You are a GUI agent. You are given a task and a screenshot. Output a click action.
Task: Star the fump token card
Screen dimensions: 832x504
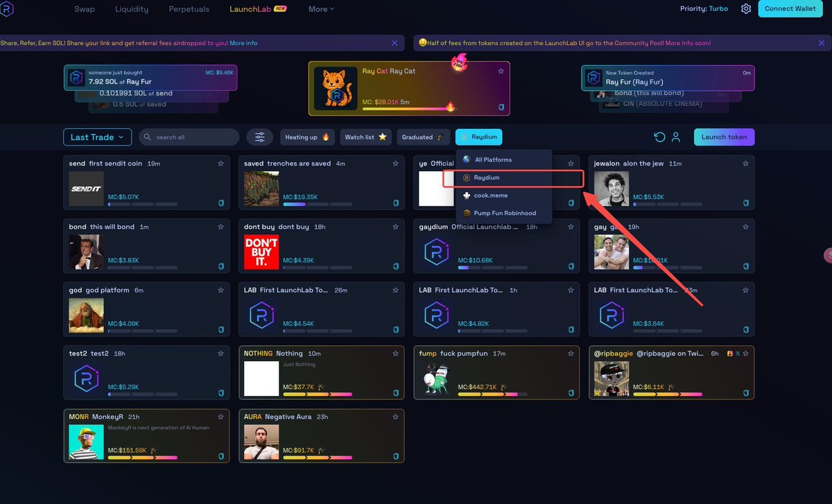(x=571, y=354)
